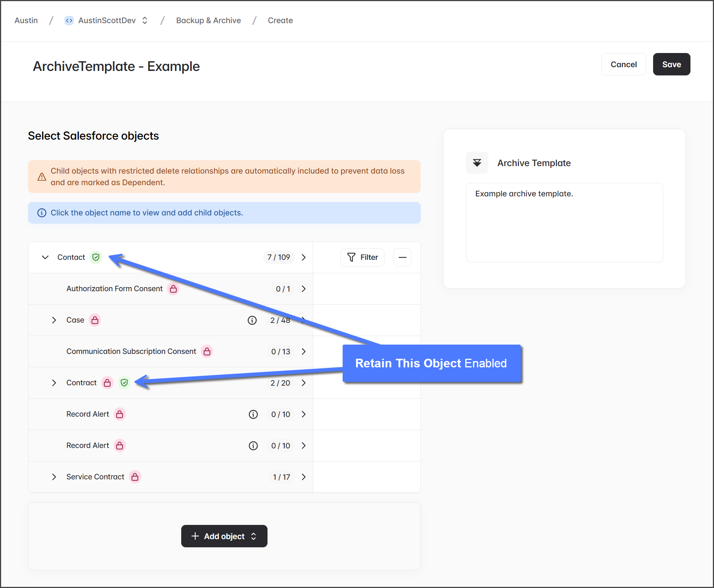Save the archive template
This screenshot has width=714, height=588.
tap(671, 64)
